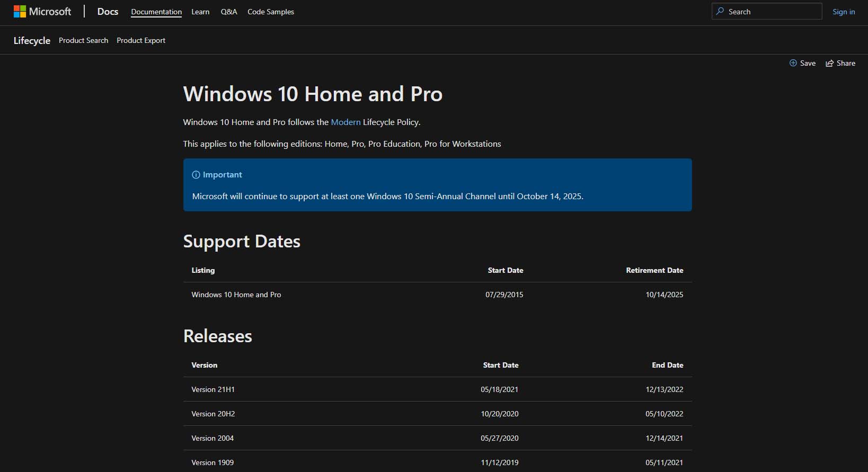Screen dimensions: 868x472
Task: Click the Semi-Annual Channel notice text
Action: click(x=388, y=196)
